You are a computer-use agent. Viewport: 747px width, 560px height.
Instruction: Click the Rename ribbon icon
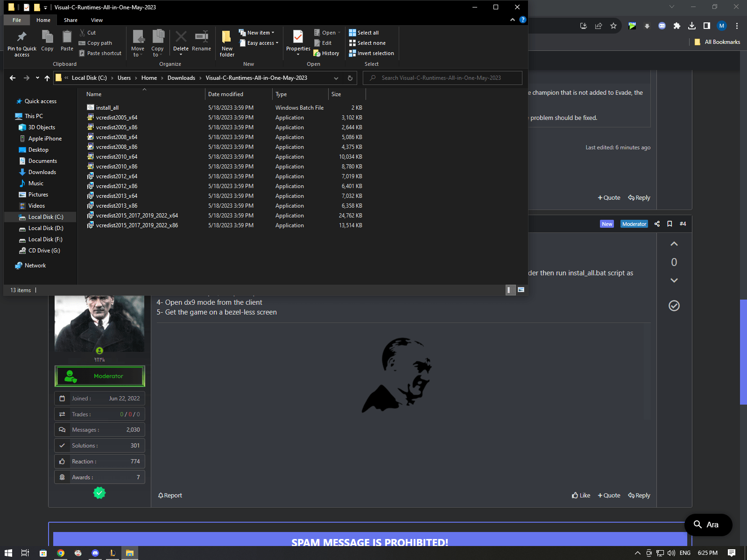pyautogui.click(x=201, y=41)
